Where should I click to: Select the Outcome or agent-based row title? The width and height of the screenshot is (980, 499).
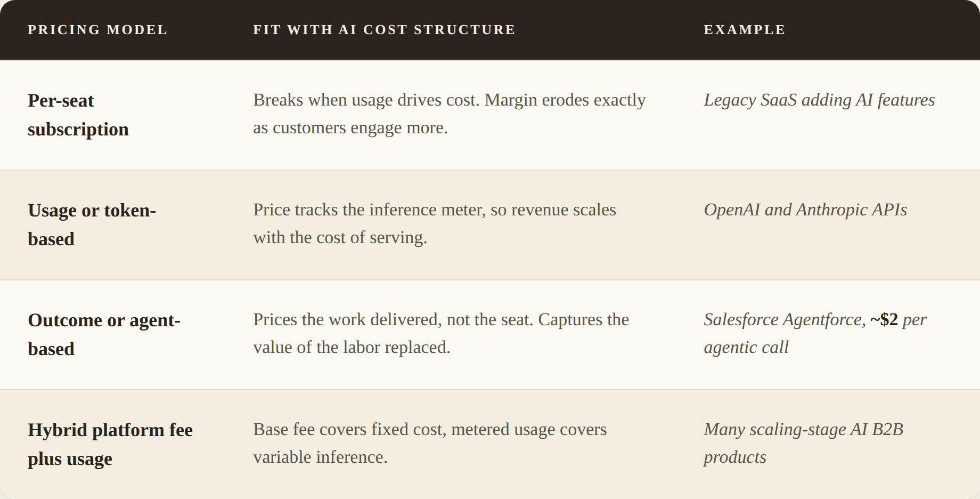point(104,334)
